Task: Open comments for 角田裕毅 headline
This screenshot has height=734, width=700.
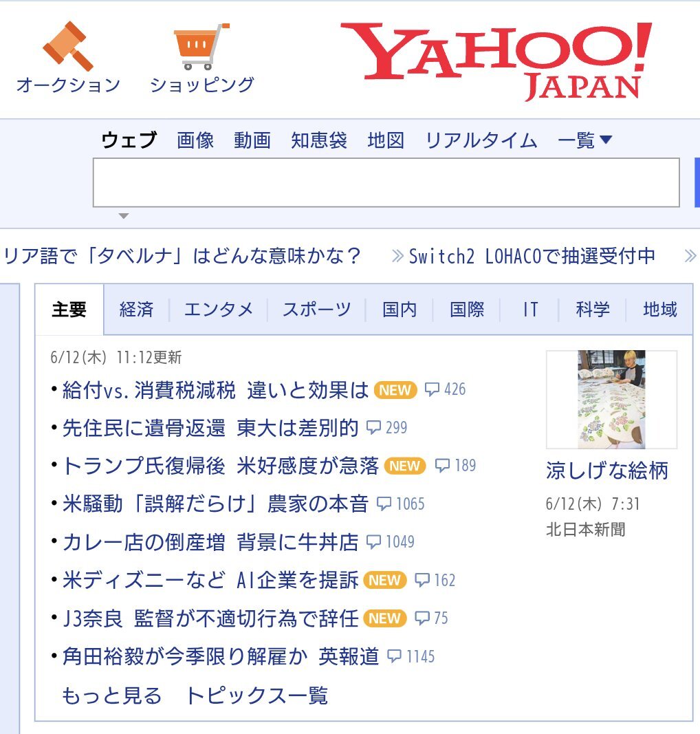Action: 395,656
